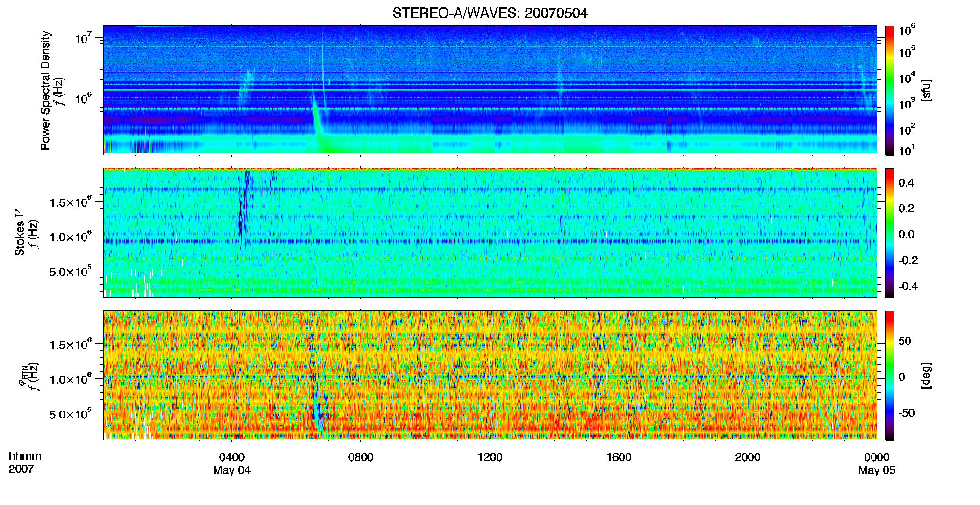Click the 1.0×10⁶ tick in phi panel
The width and height of the screenshot is (980, 505).
[71, 379]
